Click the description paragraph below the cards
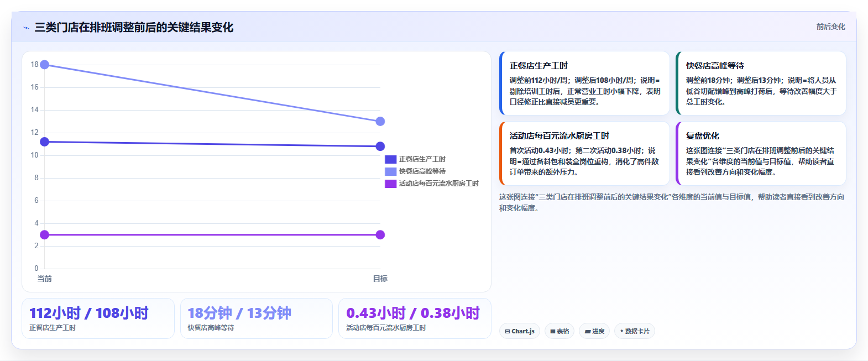Viewport: 868px width, 361px height. click(x=672, y=202)
